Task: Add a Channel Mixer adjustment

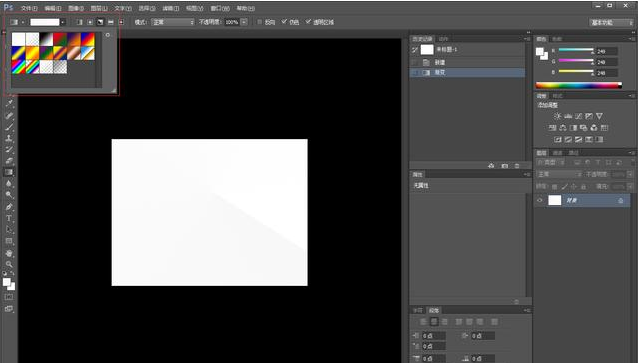Action: tap(594, 128)
